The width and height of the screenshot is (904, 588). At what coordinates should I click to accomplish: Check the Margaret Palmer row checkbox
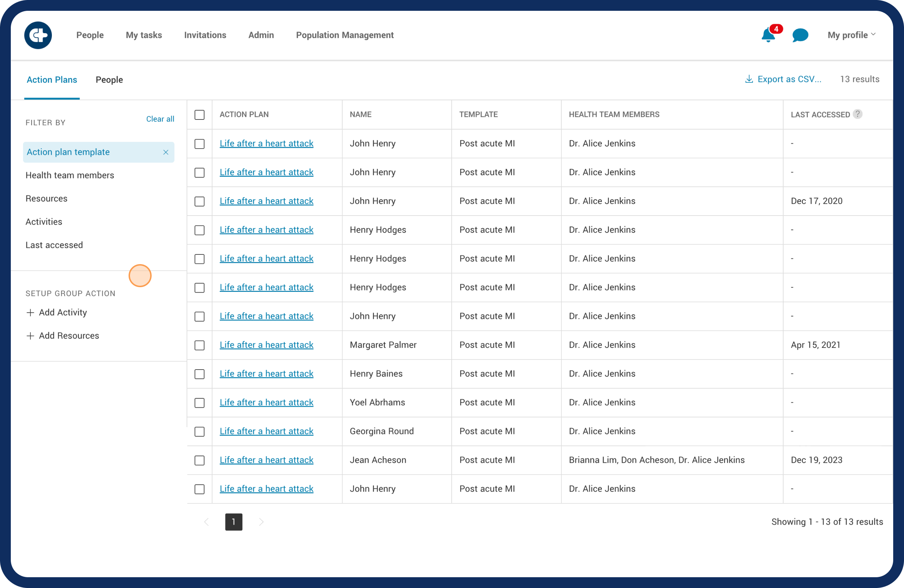point(200,345)
